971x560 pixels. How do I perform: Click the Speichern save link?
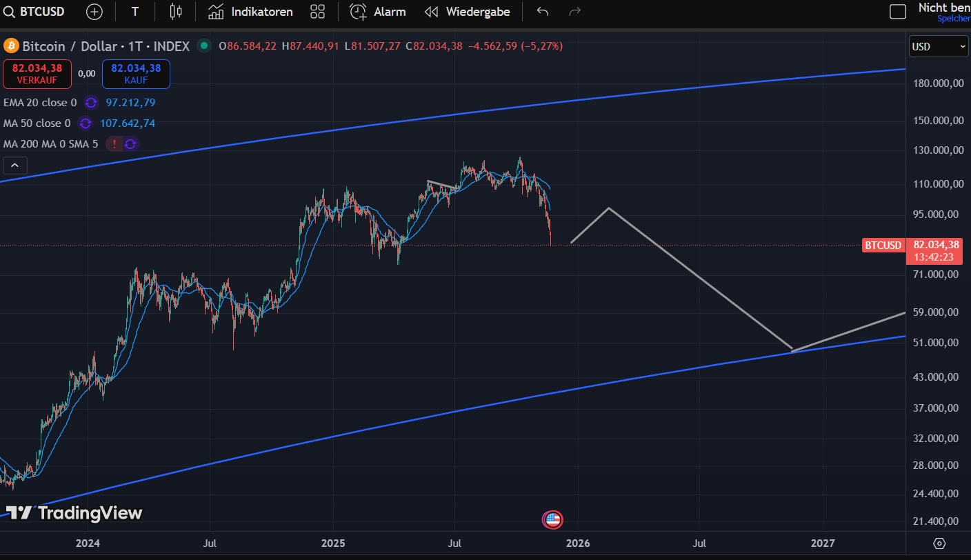[953, 19]
